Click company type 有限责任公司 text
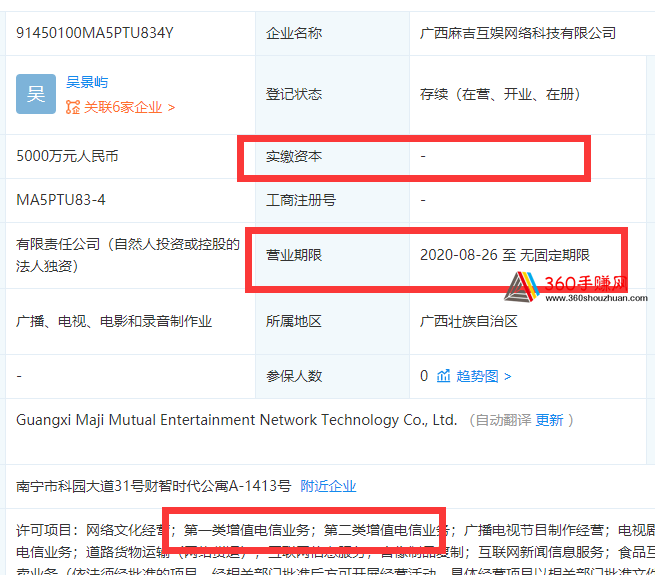The width and height of the screenshot is (655, 575). [128, 255]
